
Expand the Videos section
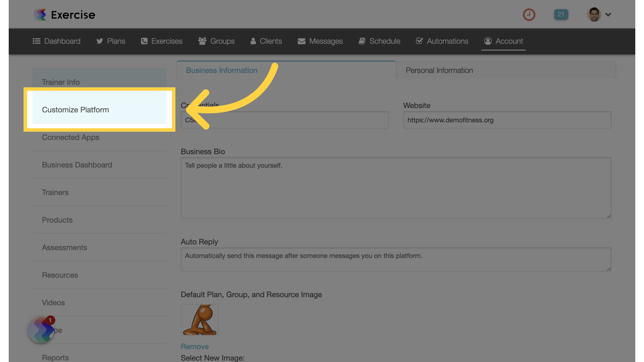click(53, 302)
